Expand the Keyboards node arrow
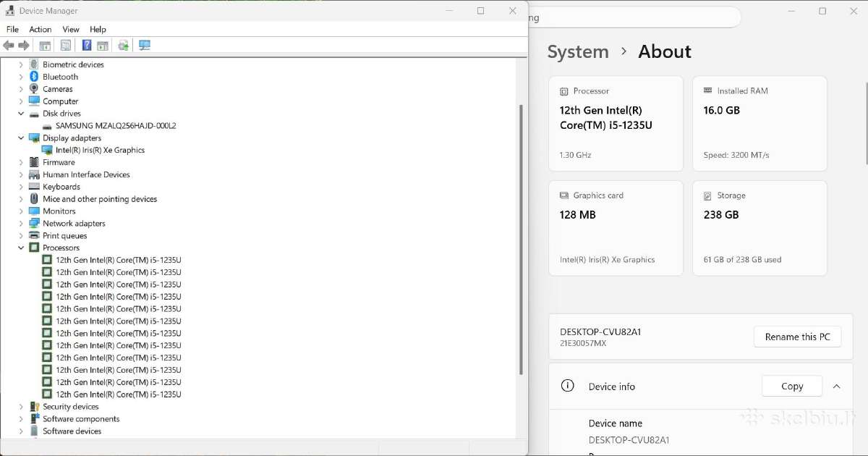 pyautogui.click(x=21, y=187)
